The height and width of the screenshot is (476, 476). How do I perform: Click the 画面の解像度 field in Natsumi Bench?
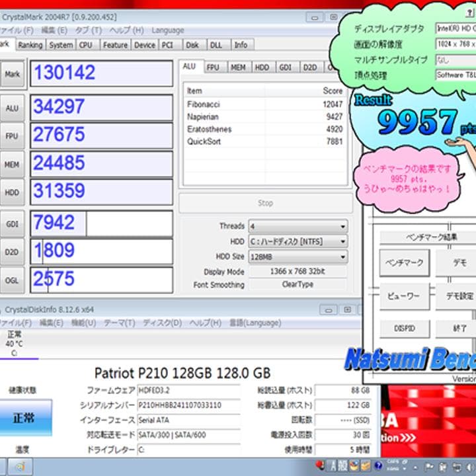tap(456, 44)
